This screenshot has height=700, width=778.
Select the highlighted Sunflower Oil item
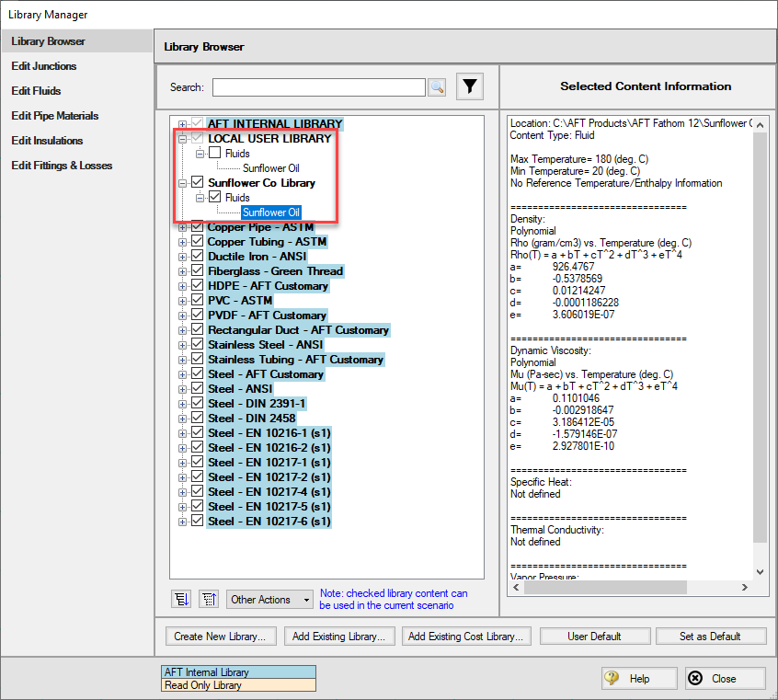[x=271, y=212]
